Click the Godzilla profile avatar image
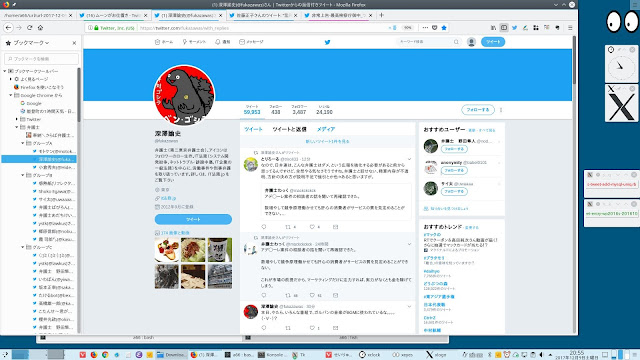The image size is (640, 360). (x=184, y=96)
